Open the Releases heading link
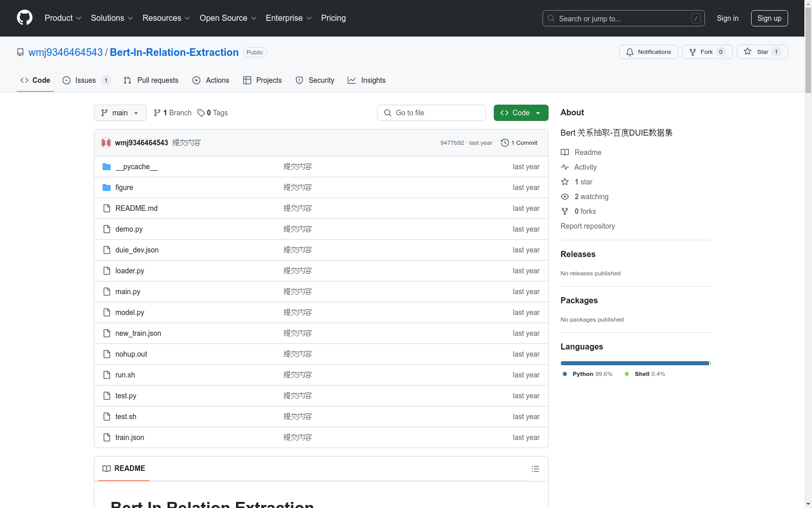 (578, 254)
